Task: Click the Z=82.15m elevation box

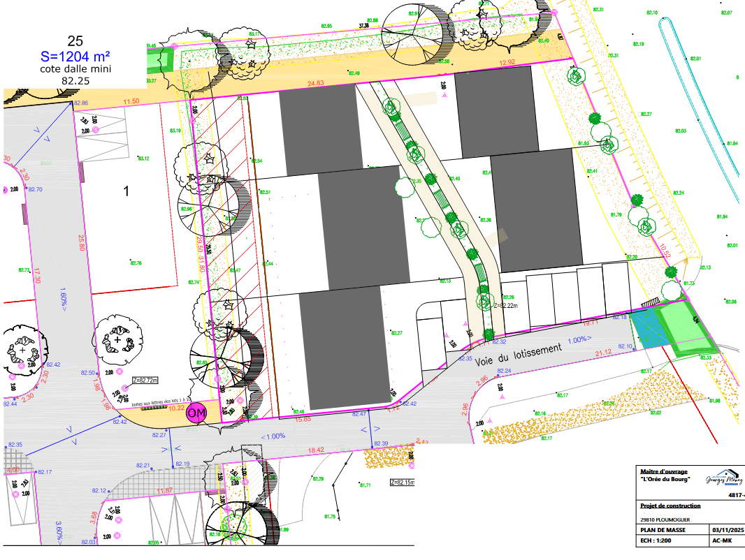Action: [x=403, y=482]
